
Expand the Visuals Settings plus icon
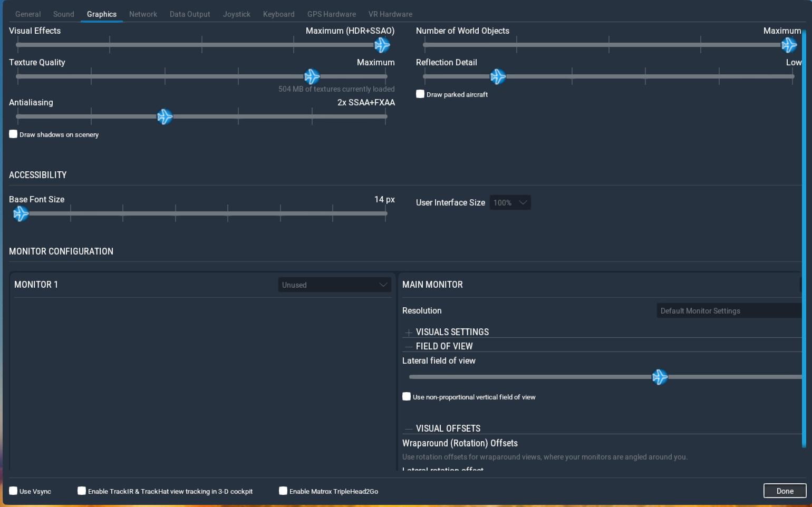tap(409, 333)
